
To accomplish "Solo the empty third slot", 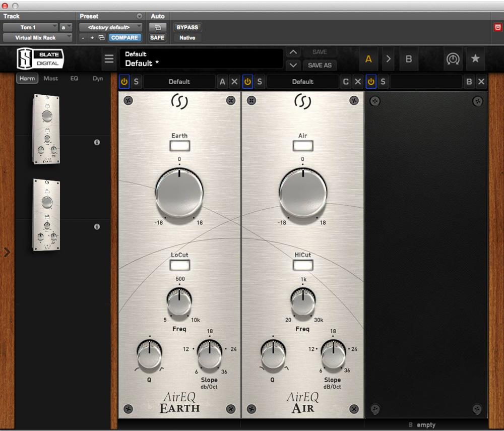I will tap(383, 82).
